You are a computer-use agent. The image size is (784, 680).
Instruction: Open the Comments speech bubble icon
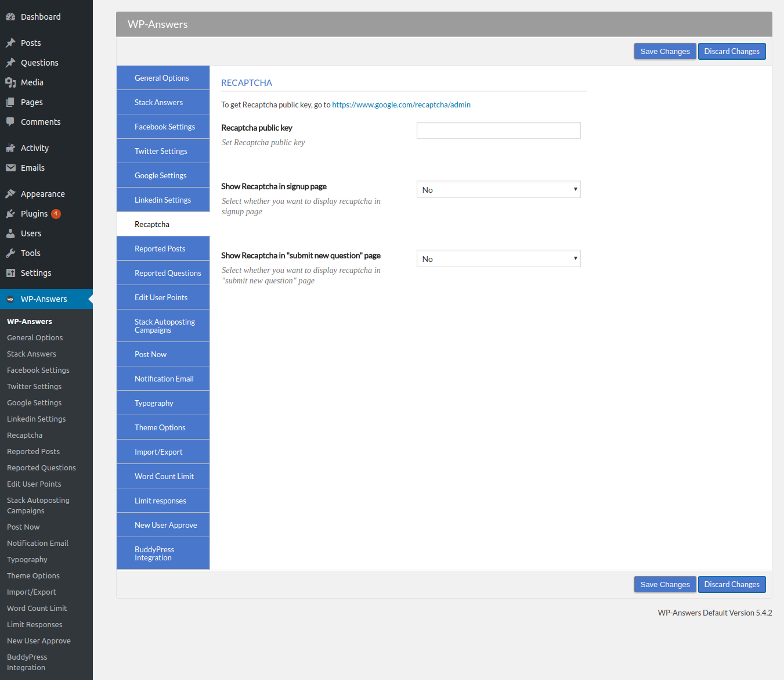[x=10, y=122]
